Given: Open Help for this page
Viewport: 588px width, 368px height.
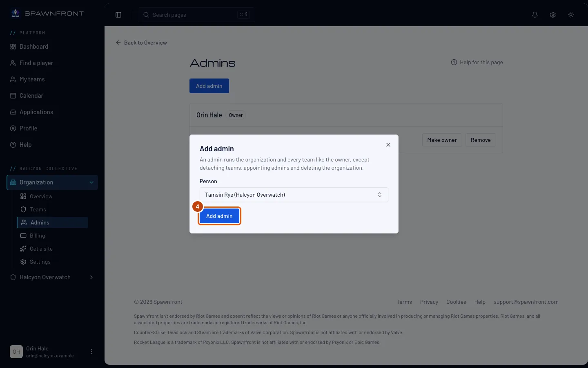Looking at the screenshot, I should [x=477, y=62].
